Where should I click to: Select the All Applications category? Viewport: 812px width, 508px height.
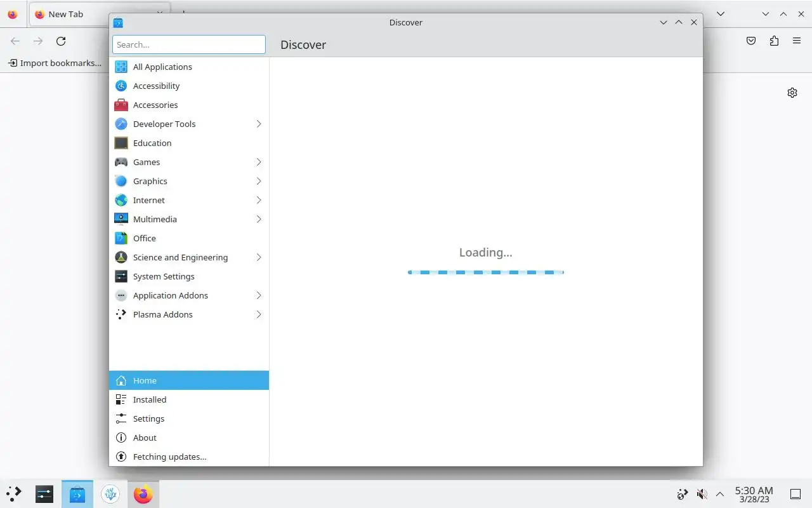pos(189,67)
